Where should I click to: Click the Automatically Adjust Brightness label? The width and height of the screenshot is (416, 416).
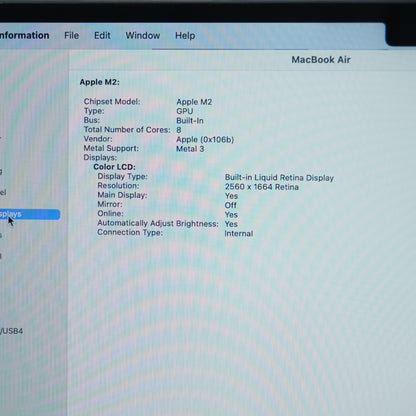158,223
